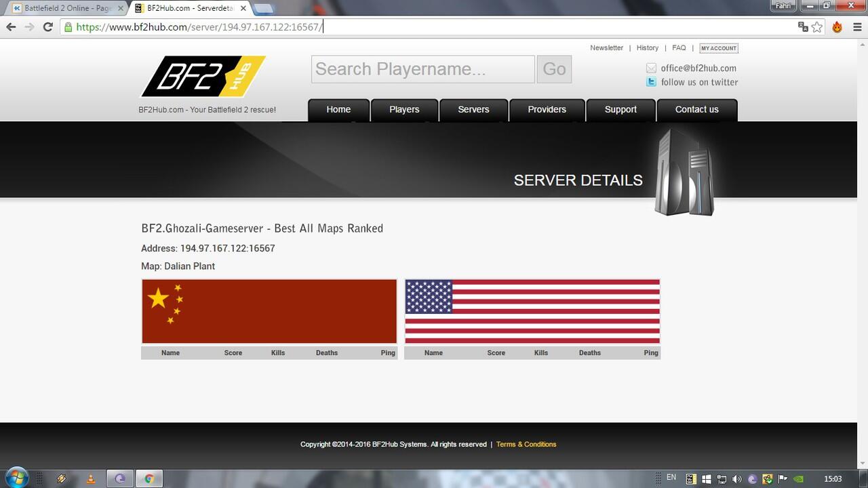Click the follow us on twitter link
Screen dimensions: 868x488
(699, 82)
